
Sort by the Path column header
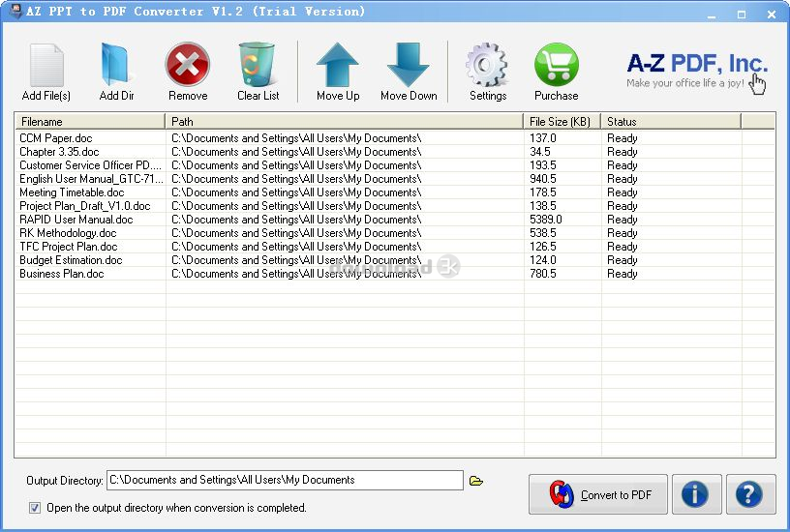pos(344,121)
